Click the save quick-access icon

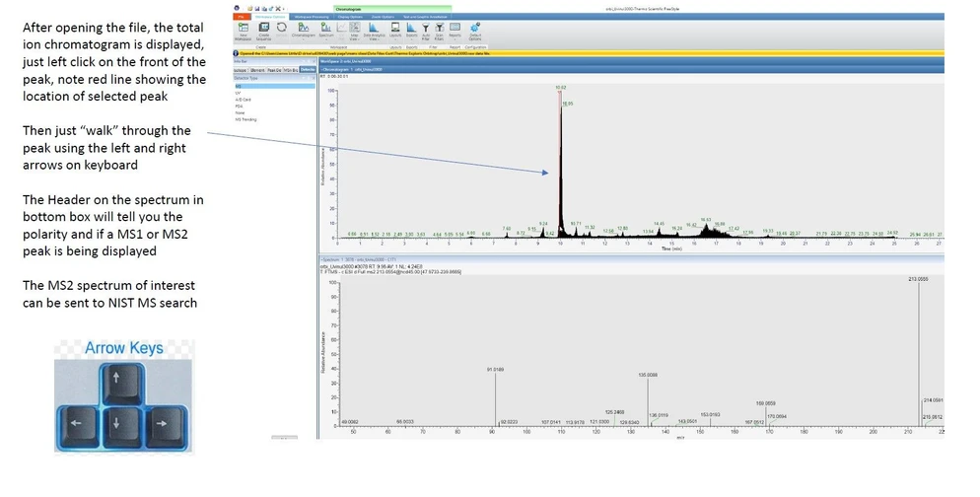(257, 9)
